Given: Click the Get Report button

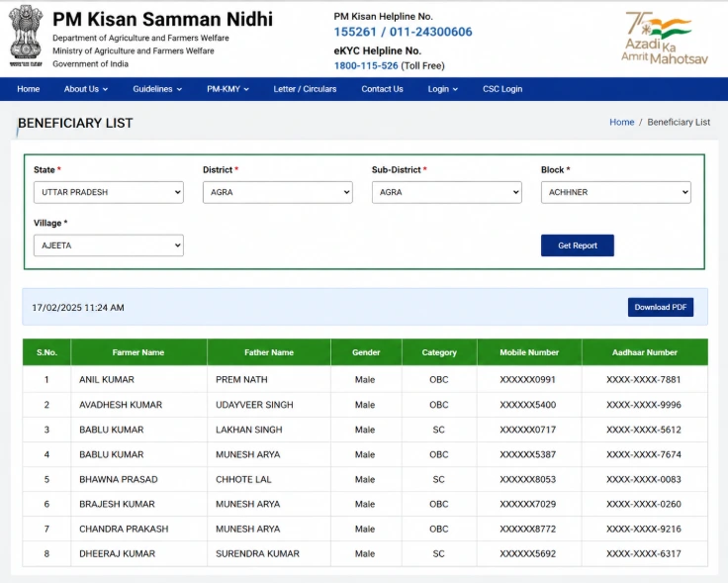Looking at the screenshot, I should (x=577, y=245).
